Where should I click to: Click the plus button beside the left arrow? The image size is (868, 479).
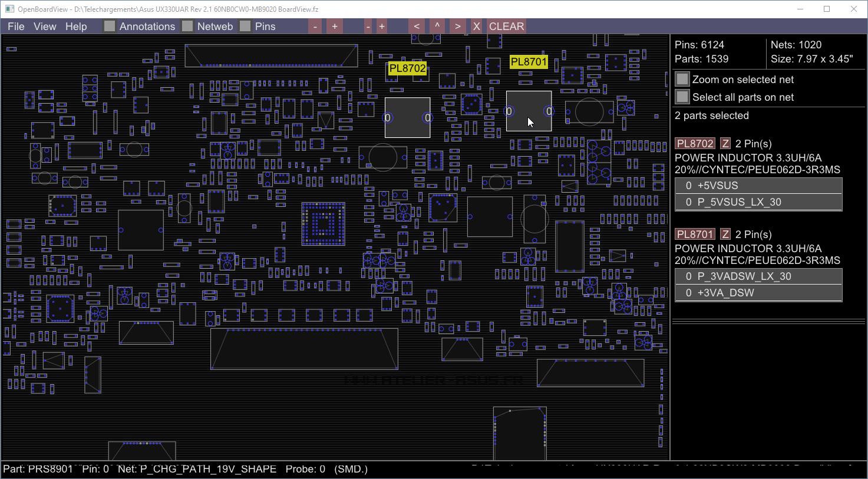click(x=382, y=27)
